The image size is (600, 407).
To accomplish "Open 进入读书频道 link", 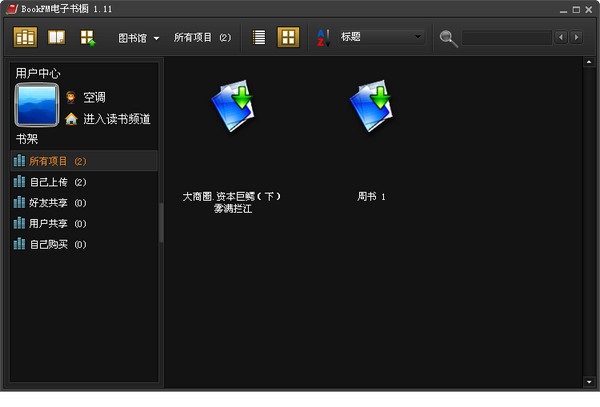I will 117,119.
